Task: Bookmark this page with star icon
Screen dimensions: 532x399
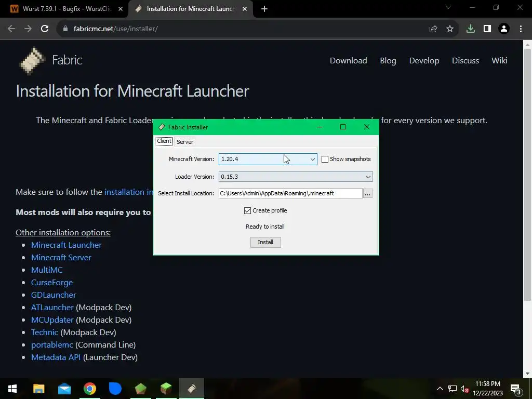Action: click(449, 29)
